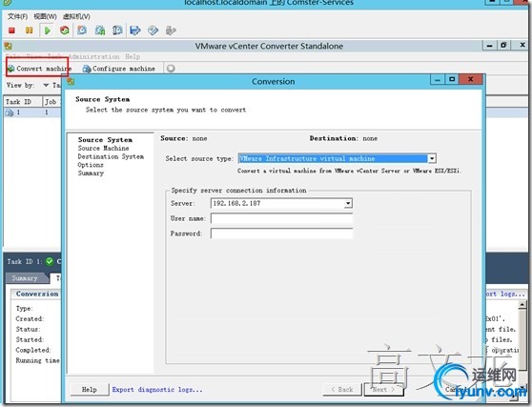Click the revert to snapshot icon

[x=100, y=31]
